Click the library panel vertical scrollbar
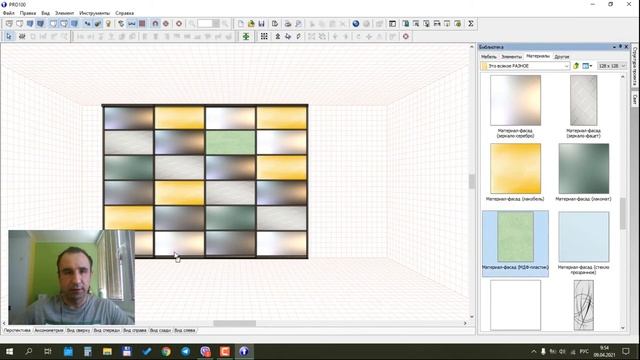The image size is (640, 360). [622, 213]
